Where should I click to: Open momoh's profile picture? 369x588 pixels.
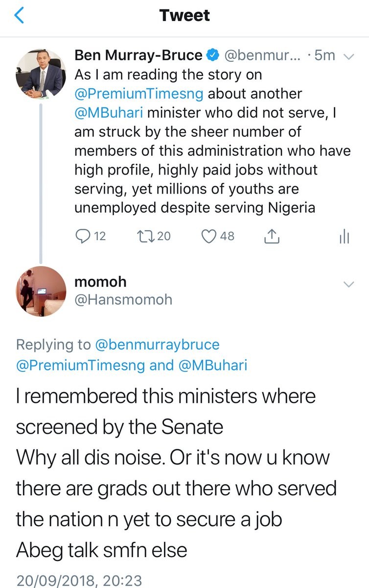click(x=41, y=291)
